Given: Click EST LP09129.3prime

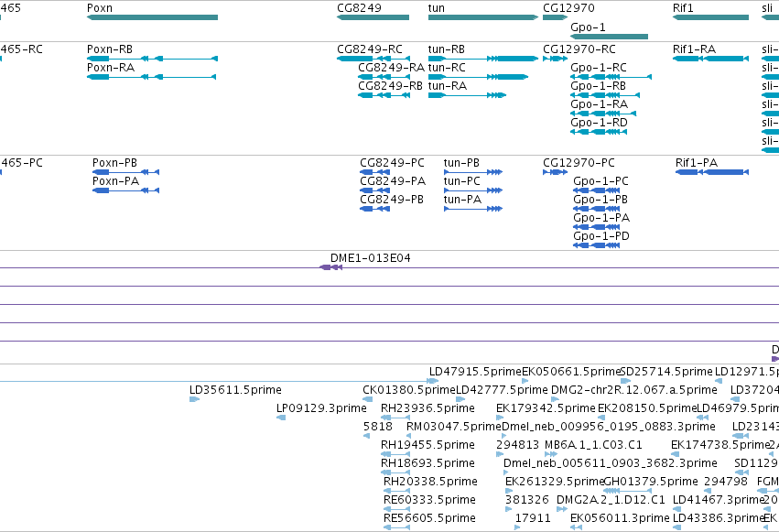Looking at the screenshot, I should pyautogui.click(x=281, y=418).
